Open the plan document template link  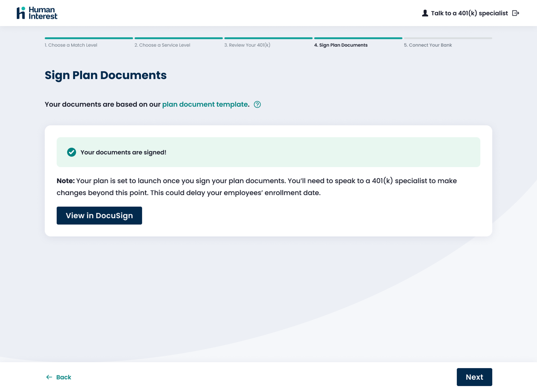(x=205, y=104)
